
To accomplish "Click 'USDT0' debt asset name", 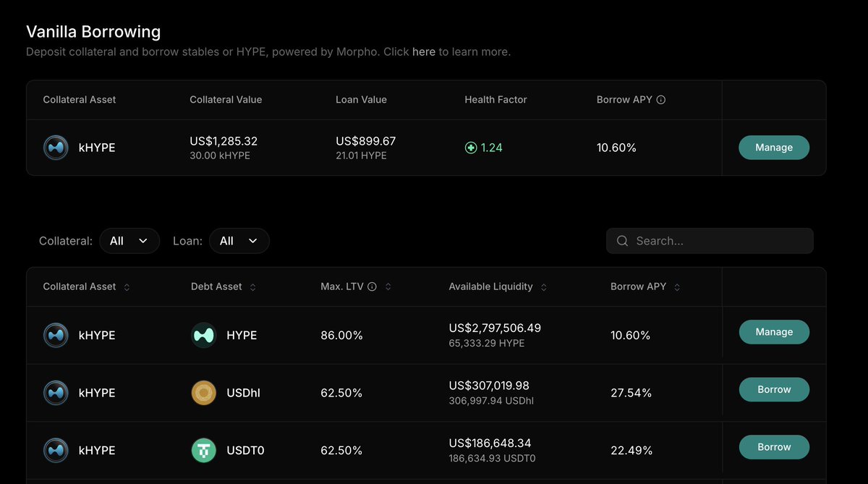I will (245, 451).
